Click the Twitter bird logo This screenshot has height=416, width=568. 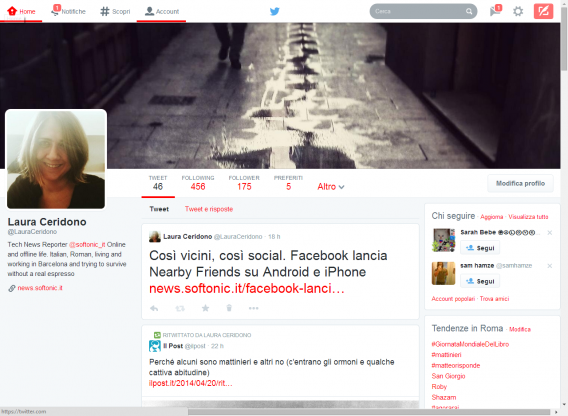[x=275, y=11]
